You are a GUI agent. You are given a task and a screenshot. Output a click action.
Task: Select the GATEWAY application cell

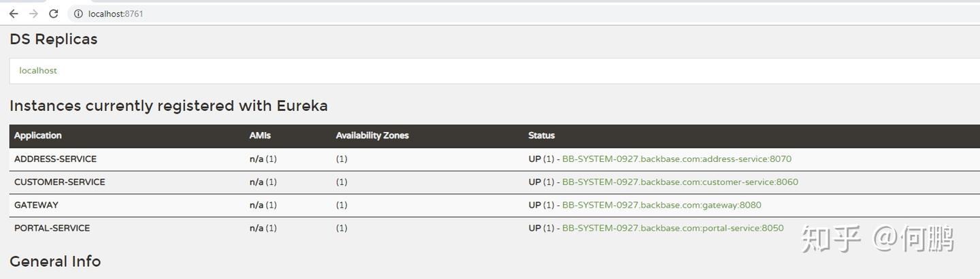[x=36, y=206]
